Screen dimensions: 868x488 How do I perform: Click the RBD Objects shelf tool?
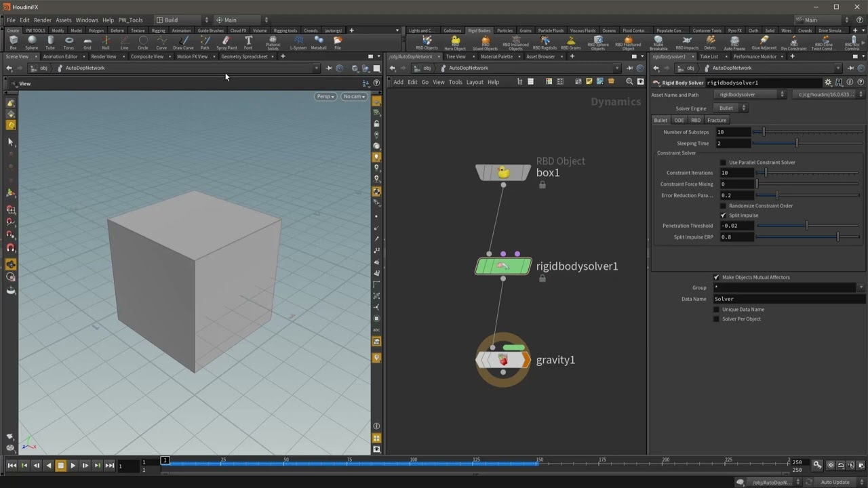pyautogui.click(x=427, y=43)
